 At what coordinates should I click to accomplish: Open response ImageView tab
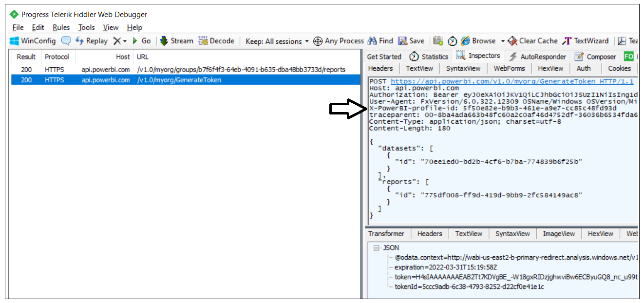click(559, 234)
